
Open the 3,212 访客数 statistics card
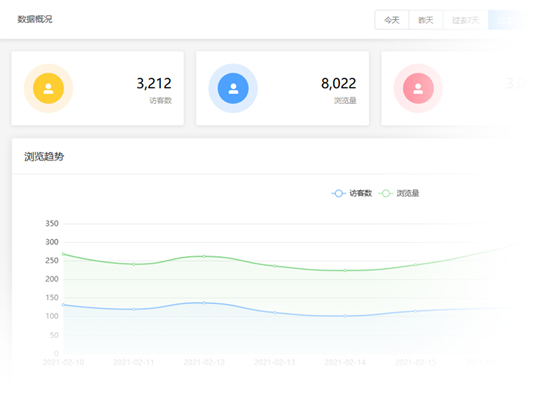[98, 88]
